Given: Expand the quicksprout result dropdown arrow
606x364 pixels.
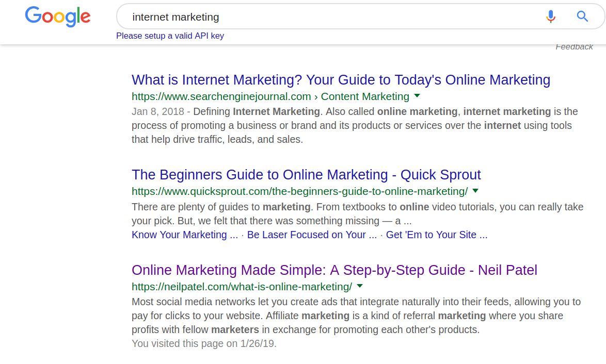Looking at the screenshot, I should (475, 191).
